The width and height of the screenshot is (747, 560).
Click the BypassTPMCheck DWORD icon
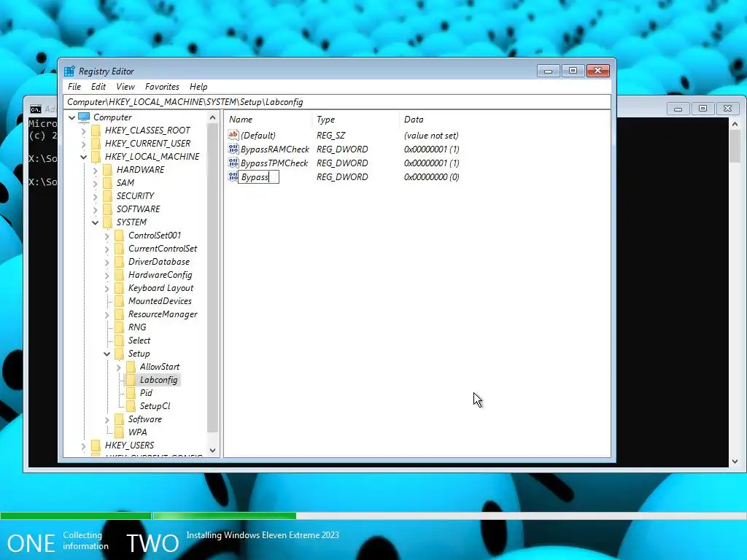(233, 163)
